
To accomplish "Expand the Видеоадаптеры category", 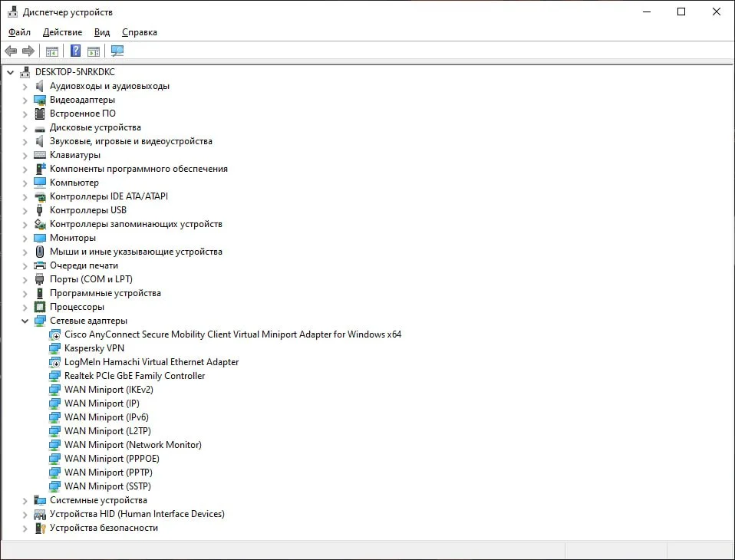I will click(25, 100).
